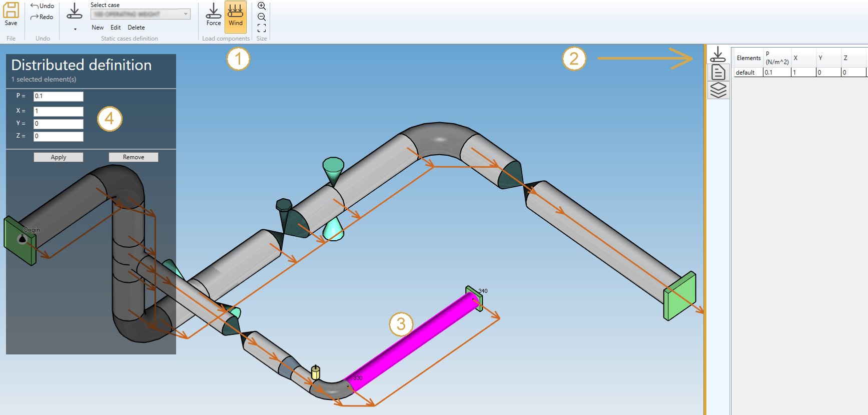This screenshot has width=868, height=415.
Task: Open the layers tab in right sidebar
Action: pos(718,90)
